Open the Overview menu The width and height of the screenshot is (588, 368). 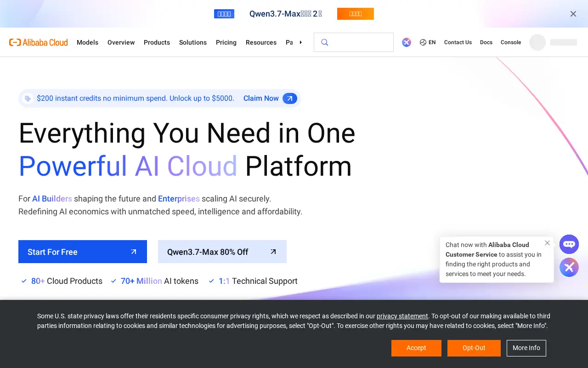121,42
